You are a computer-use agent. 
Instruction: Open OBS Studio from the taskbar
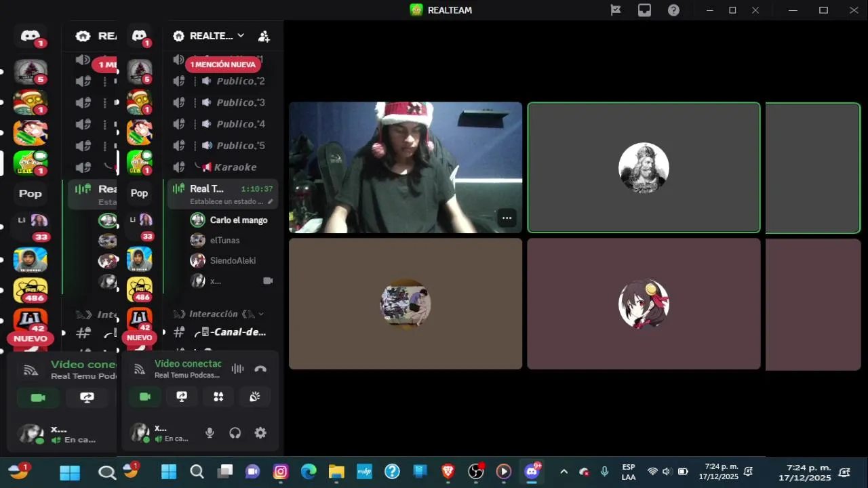click(476, 472)
